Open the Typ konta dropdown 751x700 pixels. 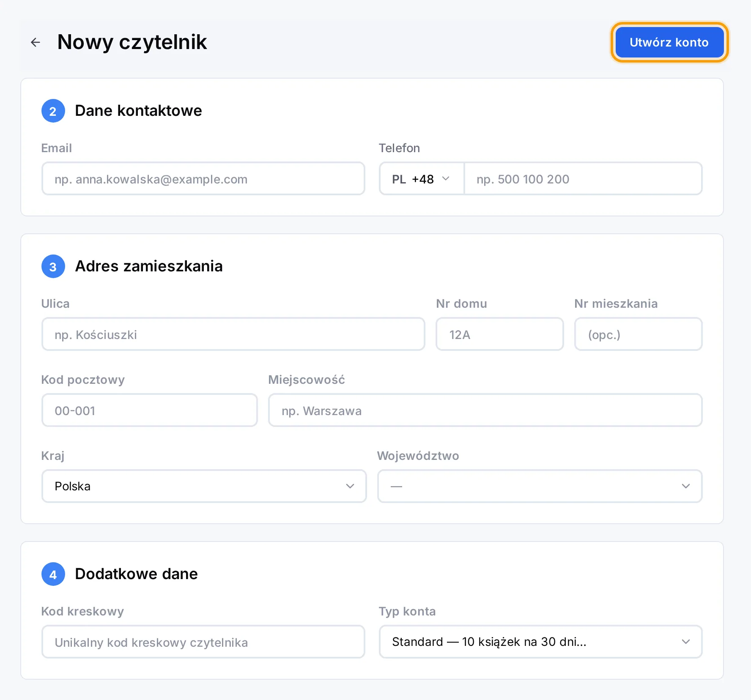pyautogui.click(x=541, y=642)
